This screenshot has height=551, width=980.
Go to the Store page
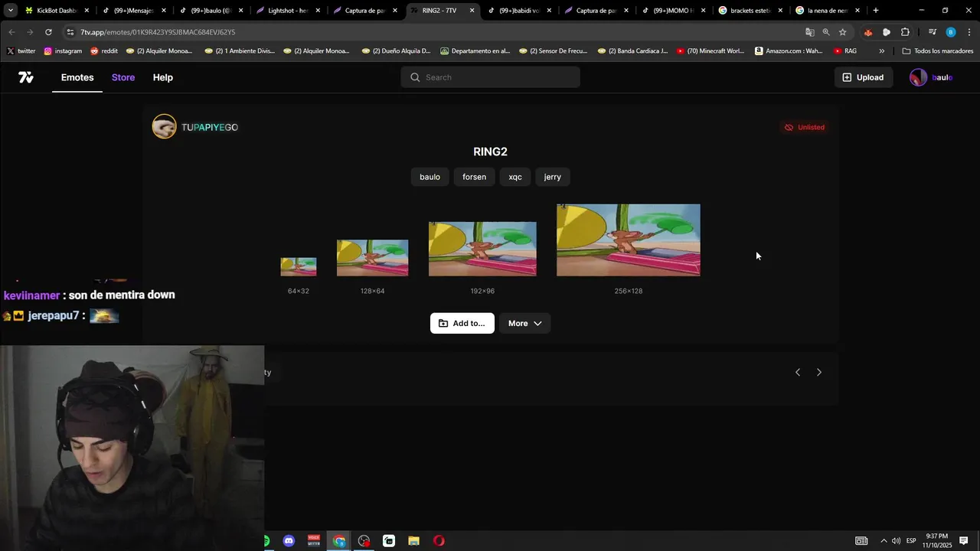(x=123, y=77)
